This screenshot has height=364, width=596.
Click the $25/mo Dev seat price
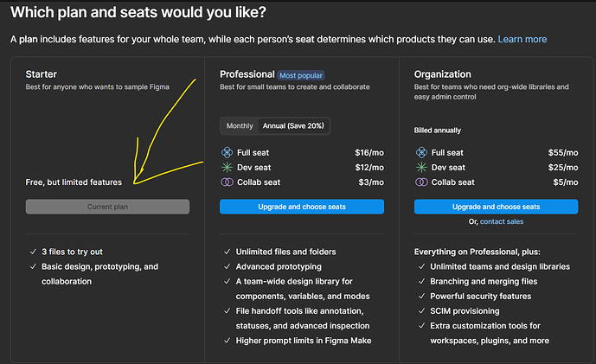click(x=563, y=168)
